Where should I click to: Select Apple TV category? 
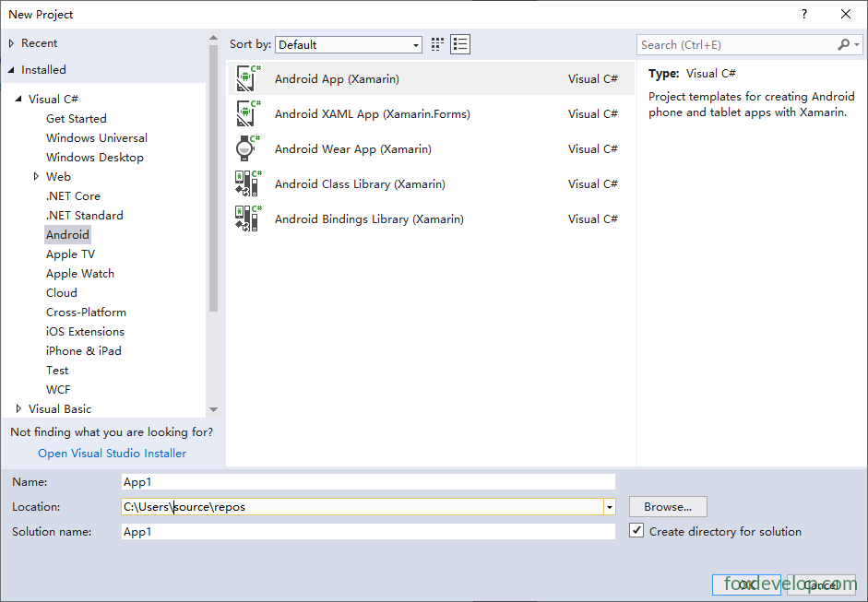tap(70, 254)
